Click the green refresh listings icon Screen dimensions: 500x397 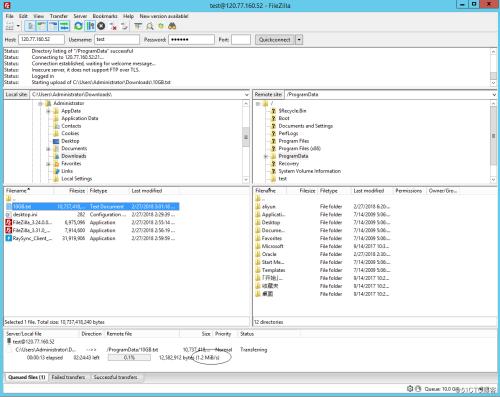click(x=78, y=26)
